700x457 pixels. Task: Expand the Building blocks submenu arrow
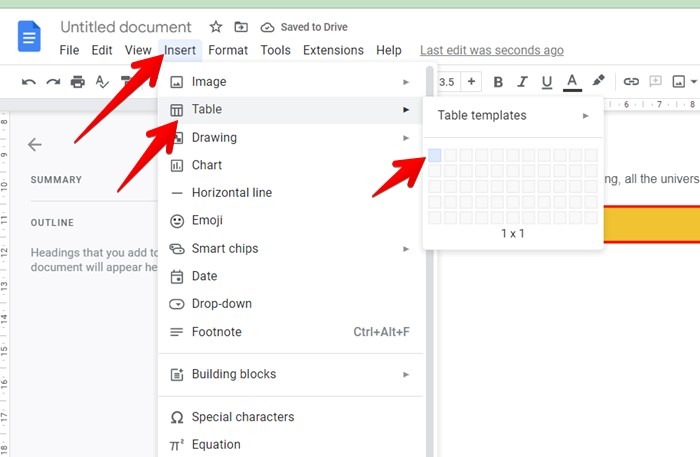(406, 374)
